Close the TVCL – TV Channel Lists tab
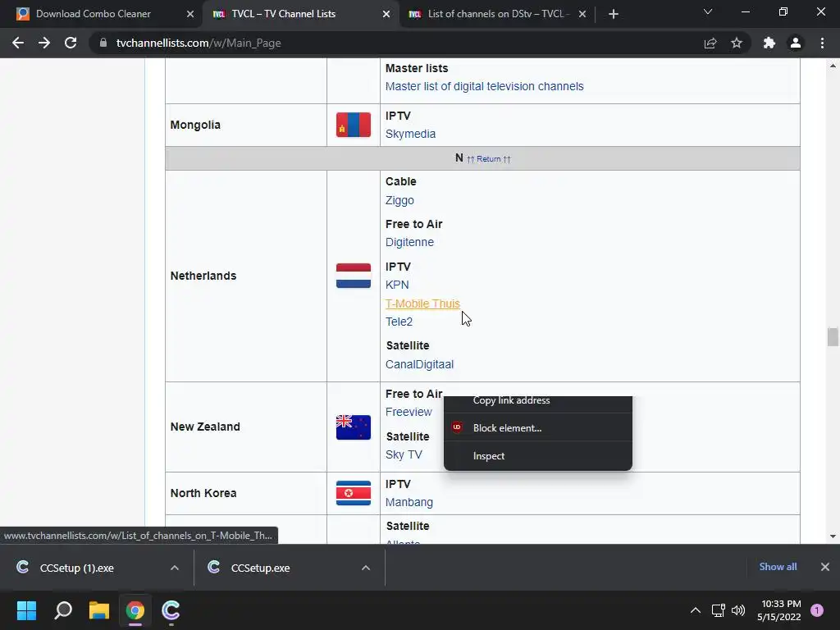 [x=386, y=14]
